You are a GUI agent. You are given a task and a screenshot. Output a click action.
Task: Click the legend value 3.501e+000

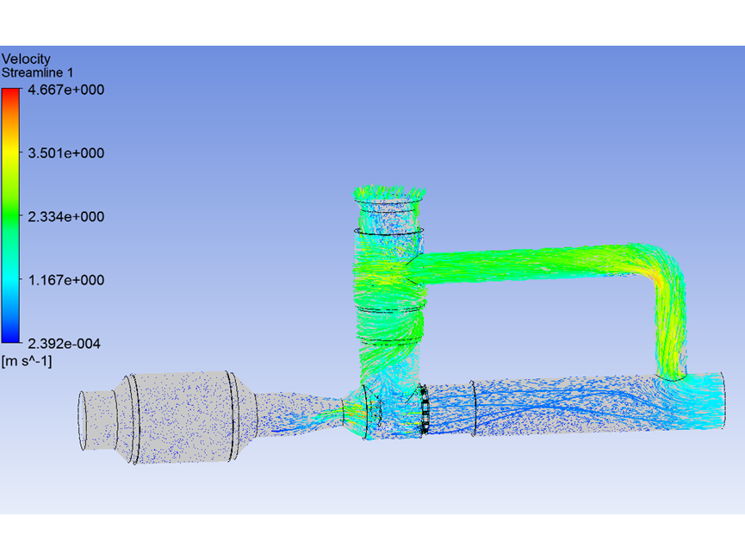[x=66, y=153]
